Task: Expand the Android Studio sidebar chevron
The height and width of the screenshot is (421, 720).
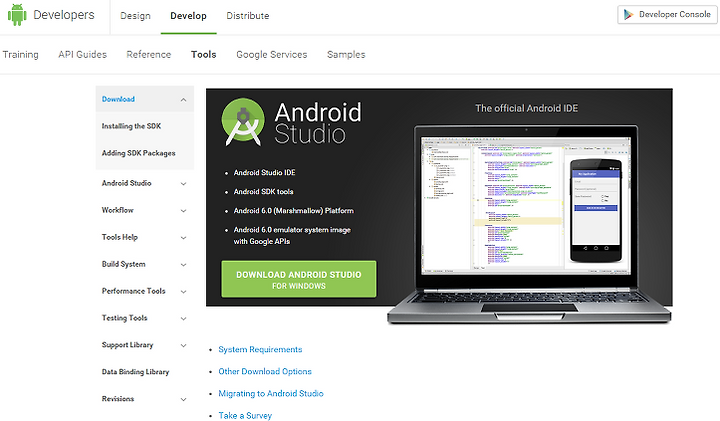Action: [183, 184]
